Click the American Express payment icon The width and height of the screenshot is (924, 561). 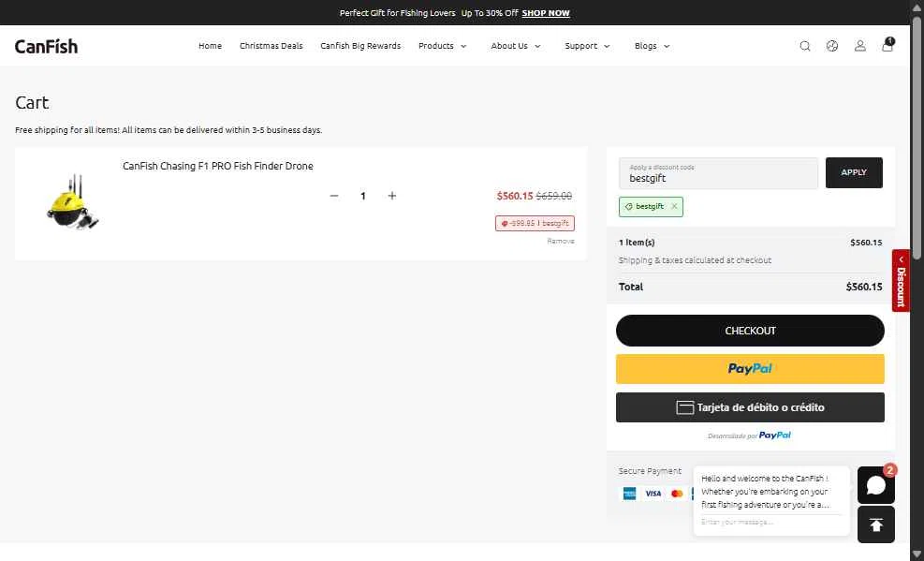coord(629,494)
